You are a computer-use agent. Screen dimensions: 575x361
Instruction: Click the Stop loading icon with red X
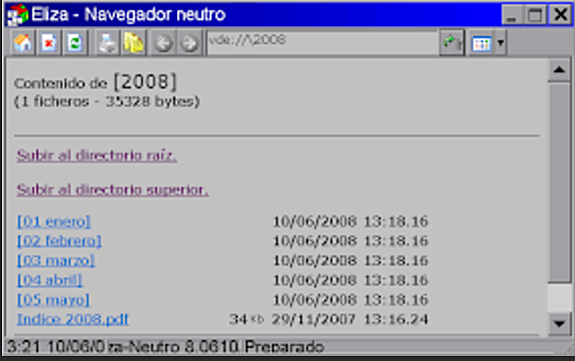49,43
